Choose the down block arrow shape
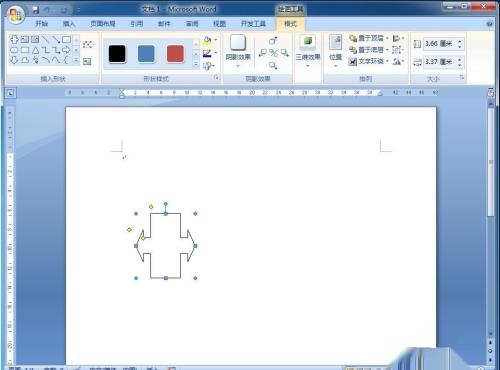 (x=14, y=60)
